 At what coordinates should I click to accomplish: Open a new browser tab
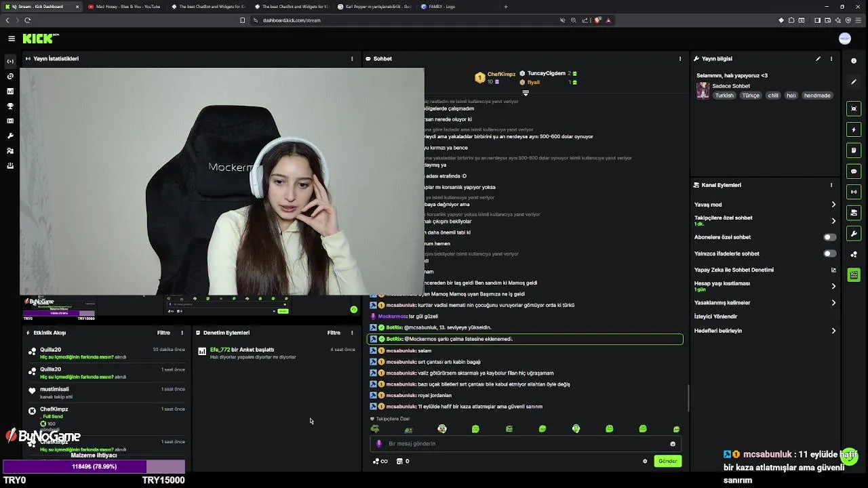[x=506, y=7]
